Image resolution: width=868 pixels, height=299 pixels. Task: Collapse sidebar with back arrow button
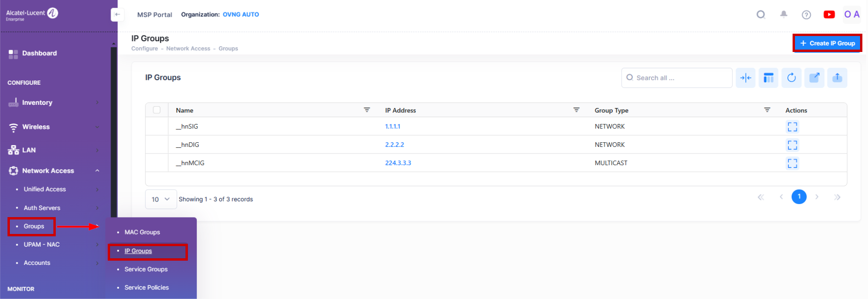pyautogui.click(x=117, y=15)
